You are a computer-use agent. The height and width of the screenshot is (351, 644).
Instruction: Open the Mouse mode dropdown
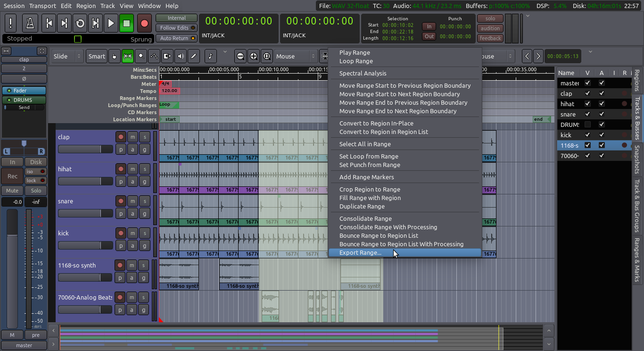295,56
